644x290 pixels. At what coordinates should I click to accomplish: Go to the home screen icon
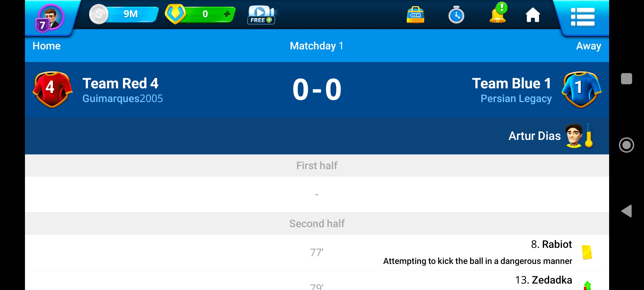click(x=533, y=15)
